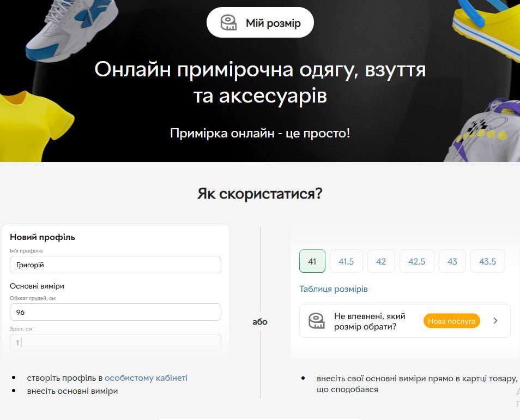Click the measuring tape icon in header

click(228, 23)
